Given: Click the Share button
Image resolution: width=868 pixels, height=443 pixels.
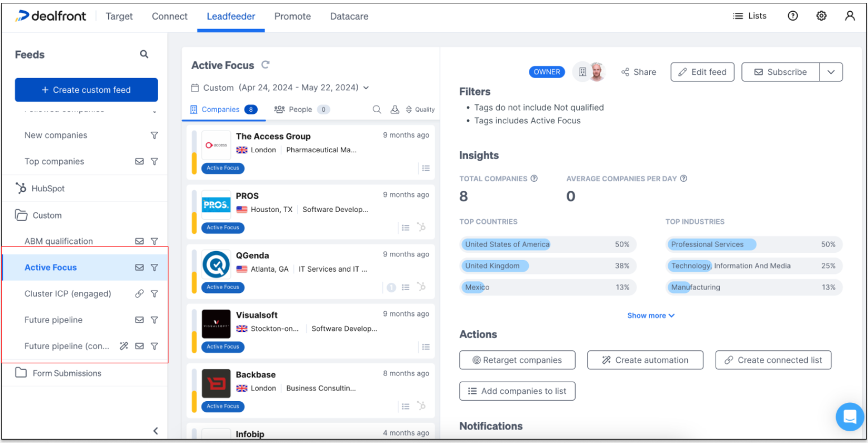Looking at the screenshot, I should point(639,72).
